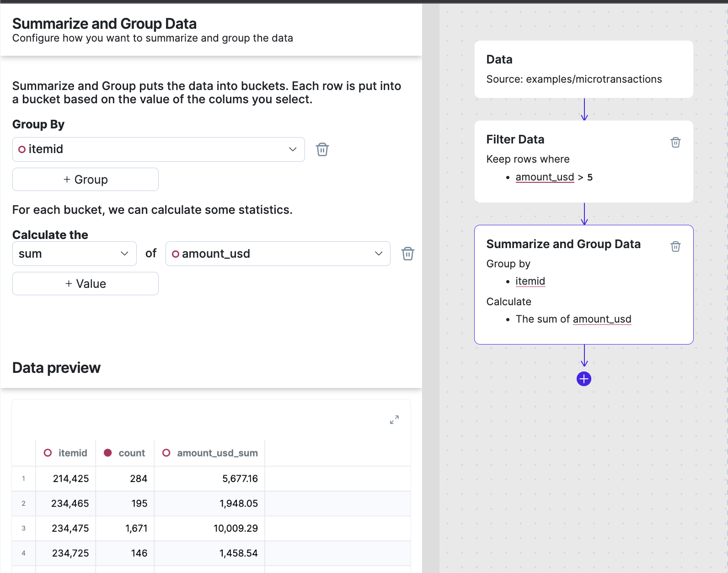The image size is (728, 573).
Task: Expand the data preview table to fullscreen
Action: click(x=394, y=419)
